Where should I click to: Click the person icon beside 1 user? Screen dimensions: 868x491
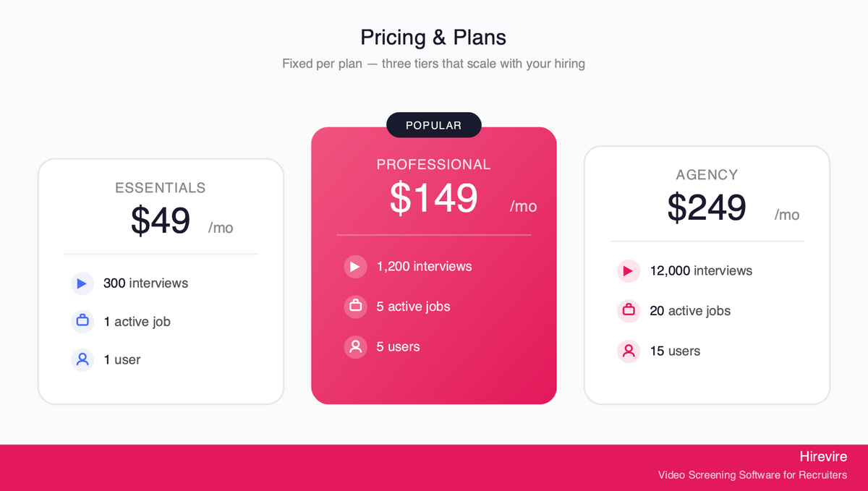pyautogui.click(x=82, y=359)
